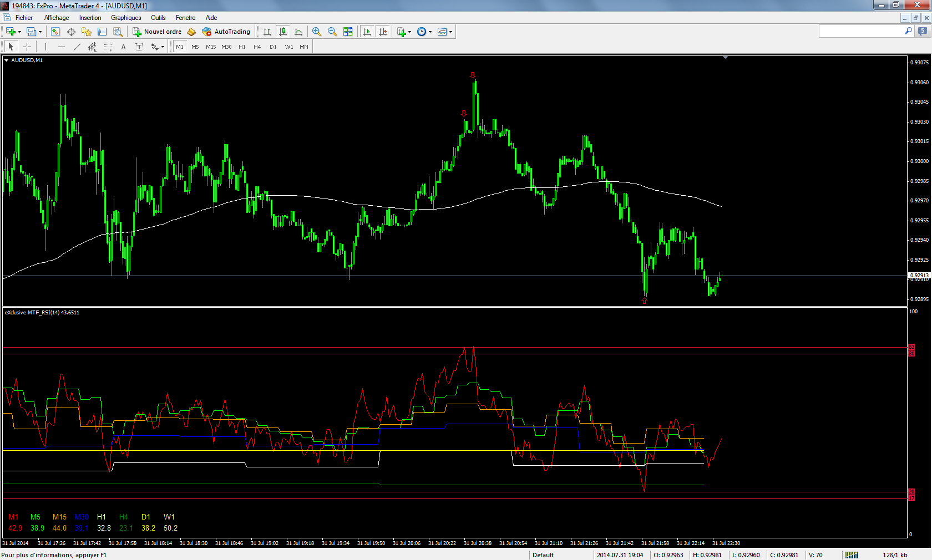This screenshot has height=560, width=932.
Task: Select the H4 timeframe button
Action: tap(257, 47)
